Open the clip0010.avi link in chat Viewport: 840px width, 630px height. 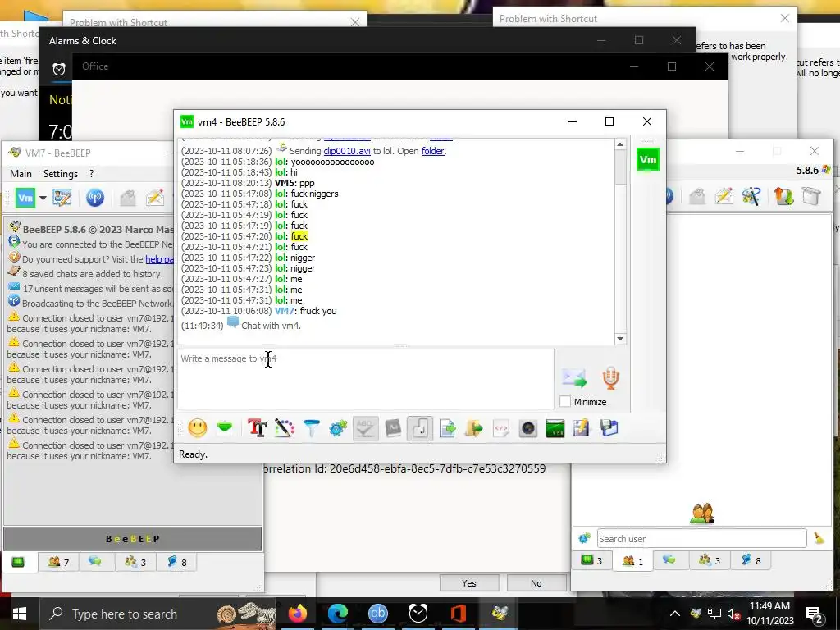tap(347, 151)
